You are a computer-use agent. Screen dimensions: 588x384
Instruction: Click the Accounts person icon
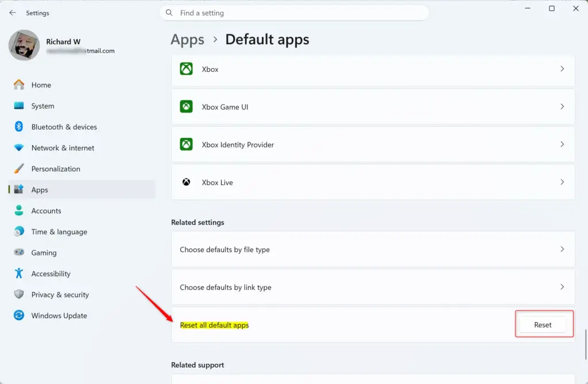click(x=19, y=211)
